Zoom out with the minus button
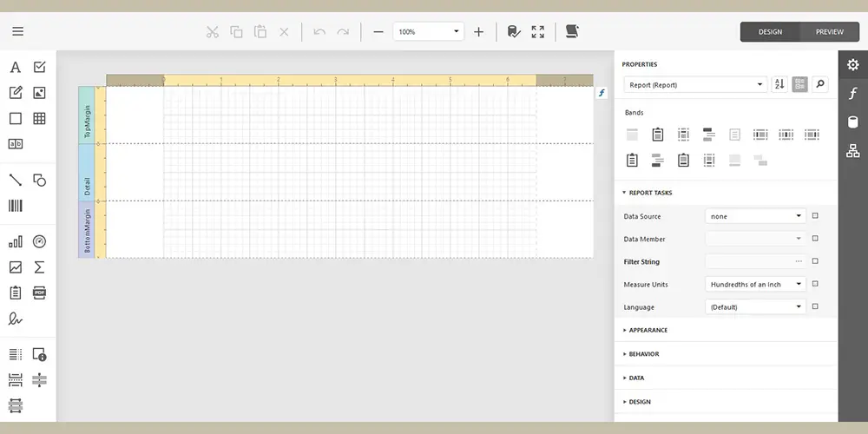Screen dimensions: 868x434 pos(378,32)
